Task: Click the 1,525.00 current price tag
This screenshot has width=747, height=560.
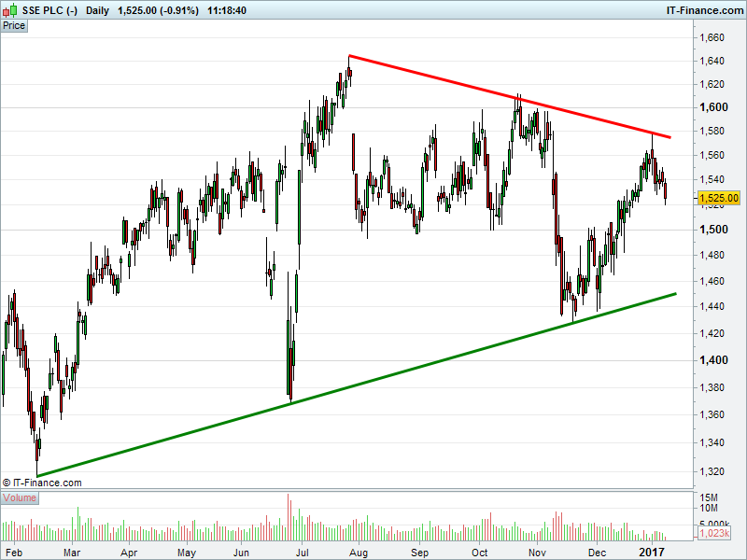Action: click(x=719, y=198)
